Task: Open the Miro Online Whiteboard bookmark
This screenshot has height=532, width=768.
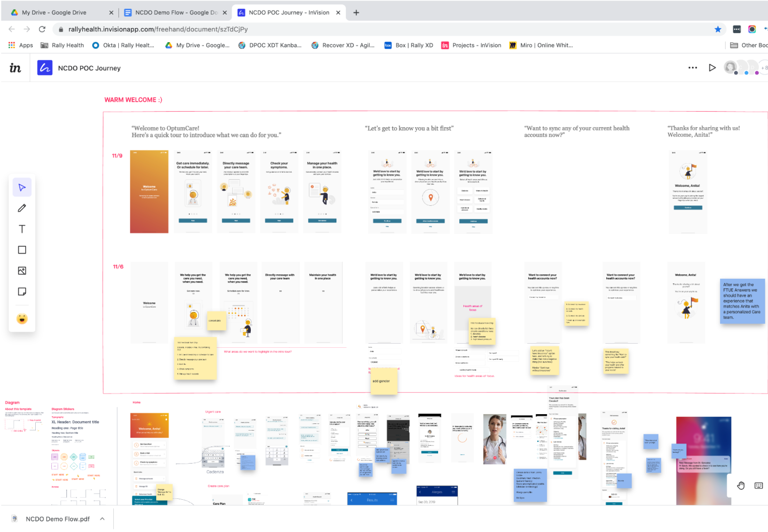Action: point(541,45)
